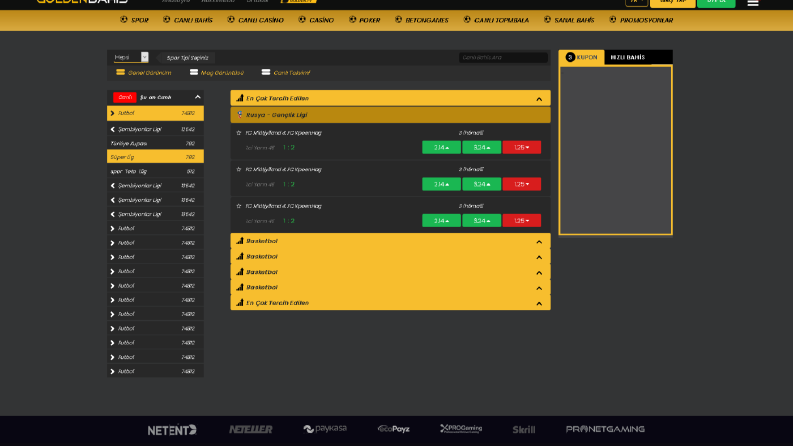
Task: Pick the 3.24 odds in first match
Action: (481, 147)
